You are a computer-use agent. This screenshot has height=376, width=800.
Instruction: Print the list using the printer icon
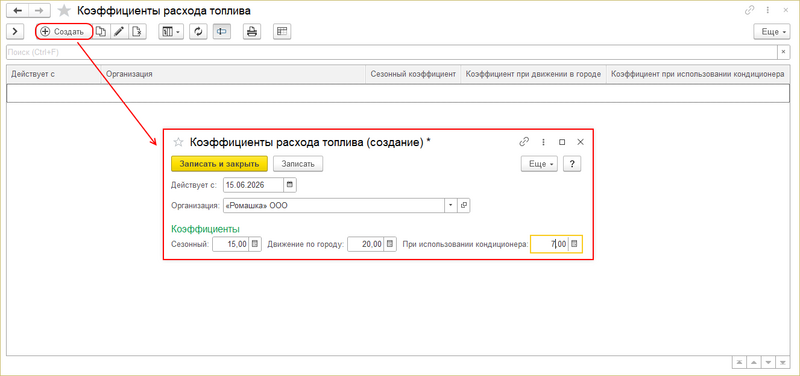click(252, 32)
